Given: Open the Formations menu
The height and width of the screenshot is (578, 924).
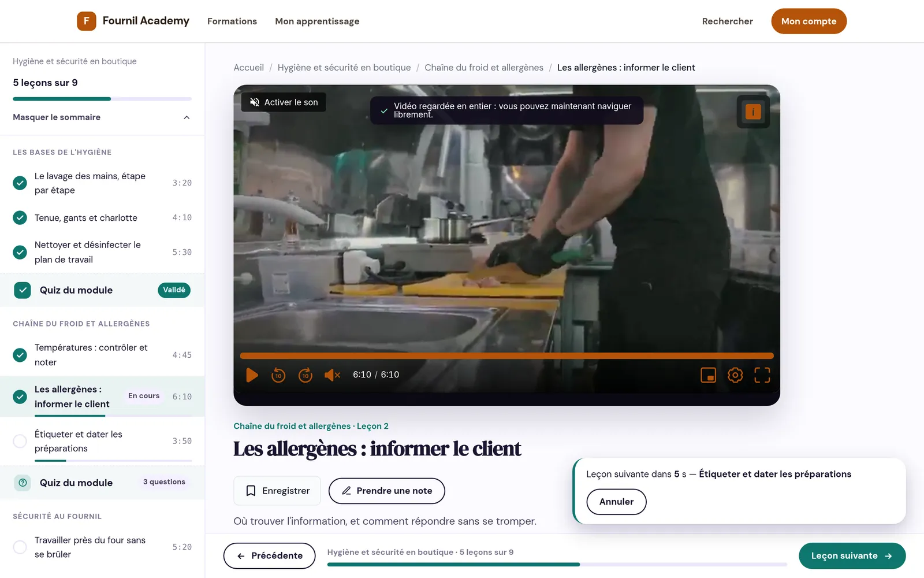Looking at the screenshot, I should point(232,21).
